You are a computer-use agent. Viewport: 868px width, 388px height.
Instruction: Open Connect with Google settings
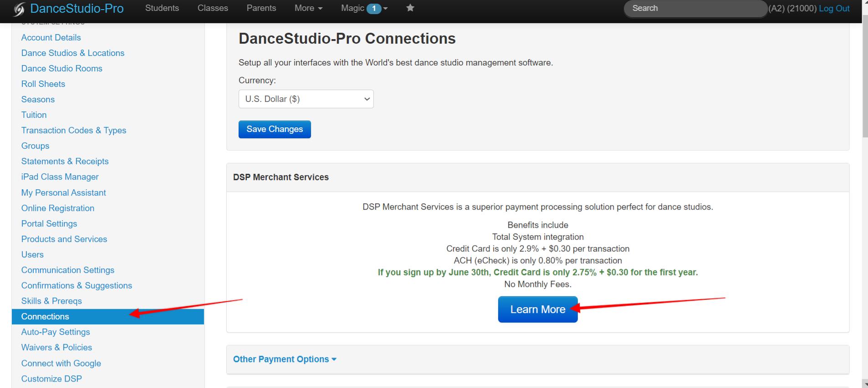[x=61, y=363]
